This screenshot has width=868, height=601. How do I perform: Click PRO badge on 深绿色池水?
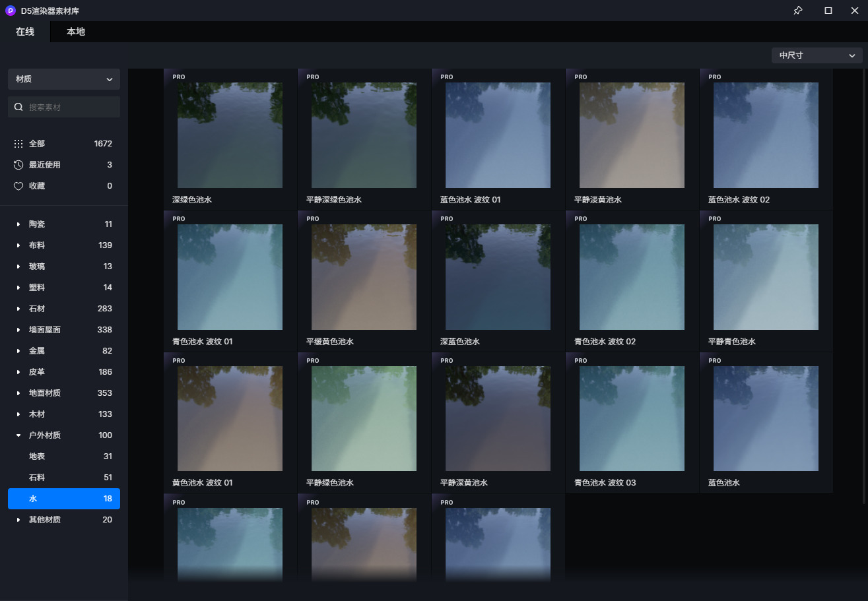[x=179, y=77]
